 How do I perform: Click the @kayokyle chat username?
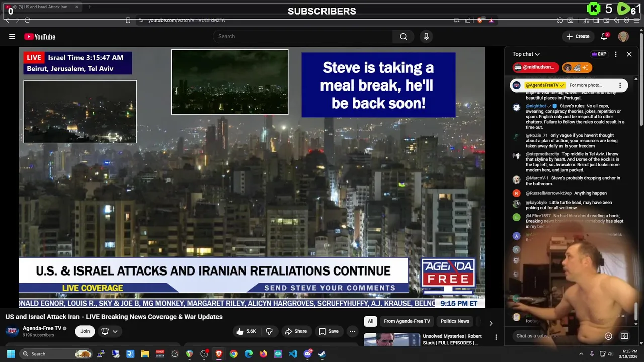click(536, 203)
